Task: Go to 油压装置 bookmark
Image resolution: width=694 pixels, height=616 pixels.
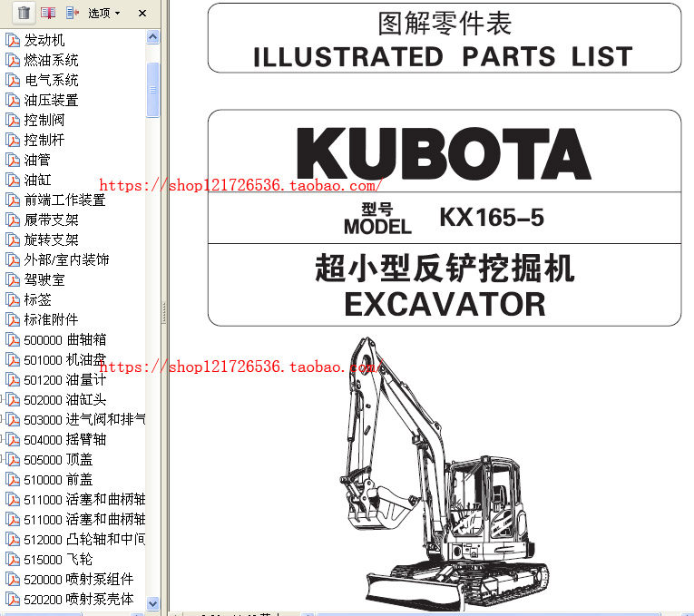Action: click(52, 100)
